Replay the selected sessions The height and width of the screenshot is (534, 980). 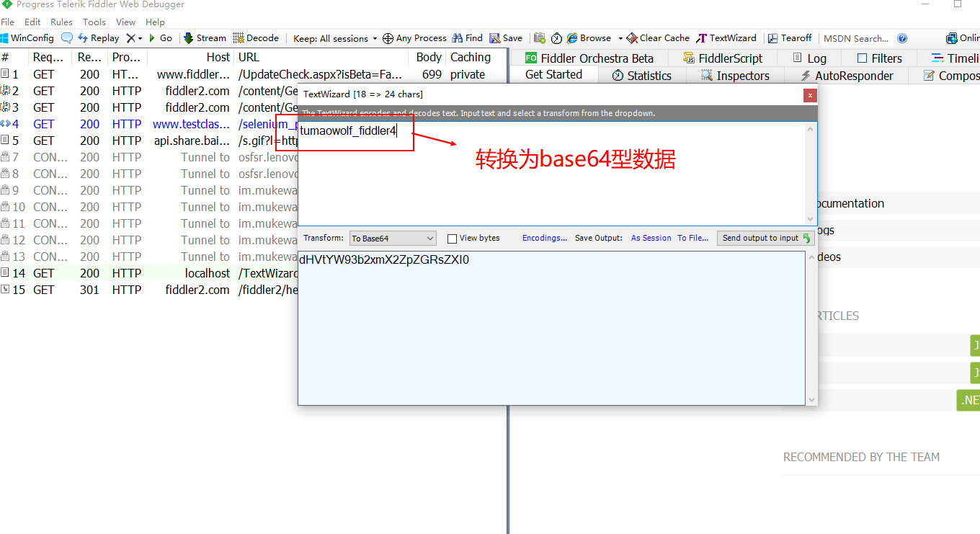[x=99, y=38]
